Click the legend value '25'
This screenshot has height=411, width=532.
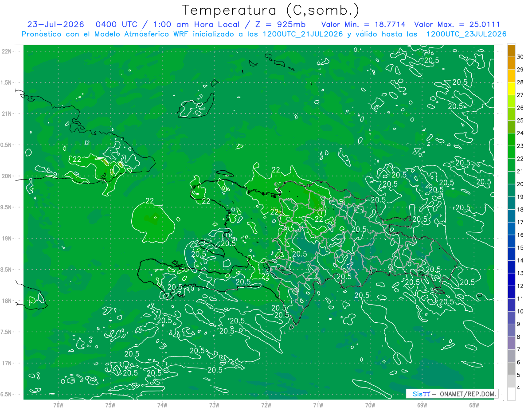point(520,121)
